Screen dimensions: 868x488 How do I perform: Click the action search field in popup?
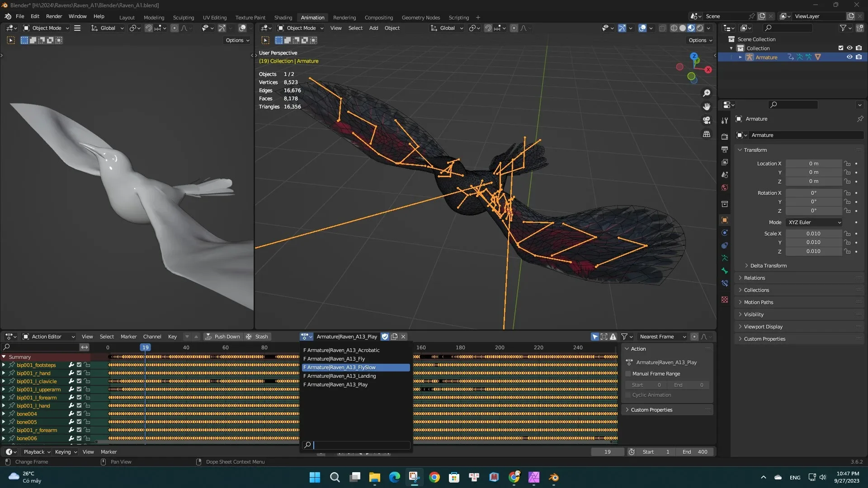[356, 445]
